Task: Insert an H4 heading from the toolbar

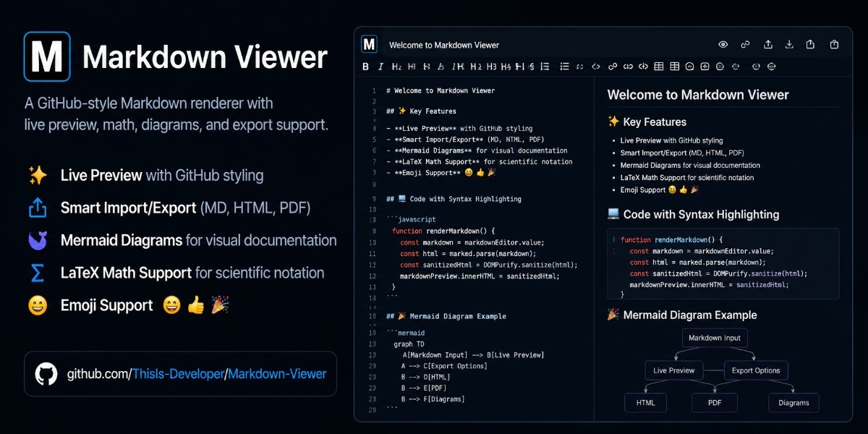Action: coord(506,67)
